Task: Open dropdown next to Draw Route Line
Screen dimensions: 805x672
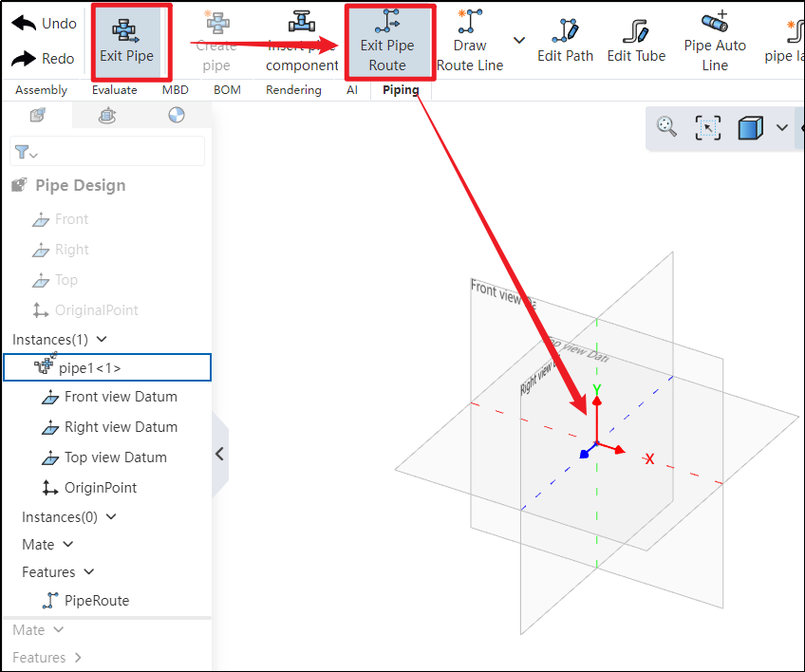Action: pos(519,40)
